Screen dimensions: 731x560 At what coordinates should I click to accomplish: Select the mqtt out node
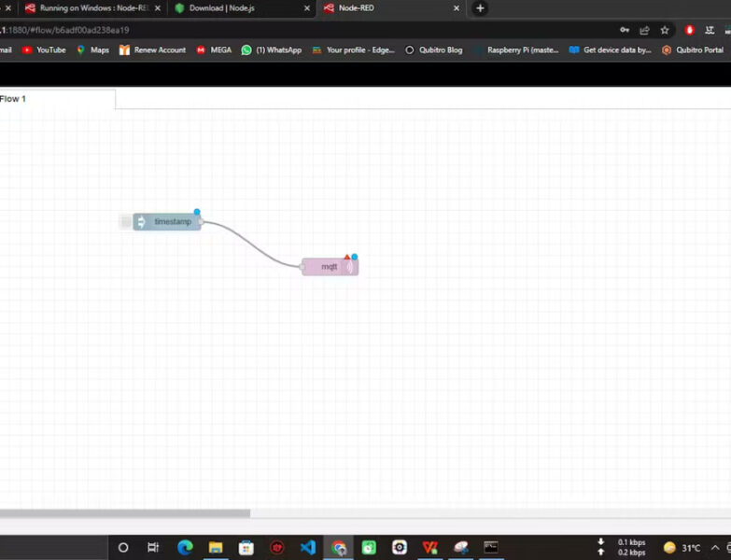[x=329, y=267]
